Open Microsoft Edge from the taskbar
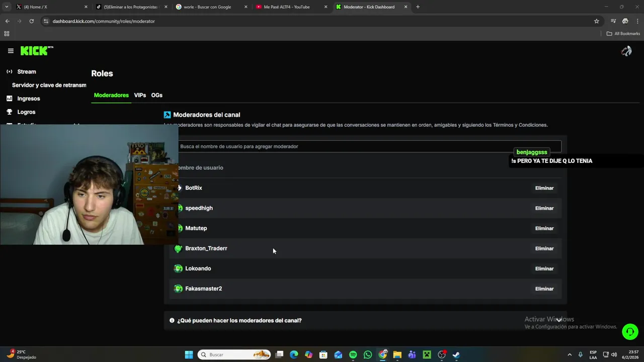Screen dimensions: 644x362 (294, 354)
